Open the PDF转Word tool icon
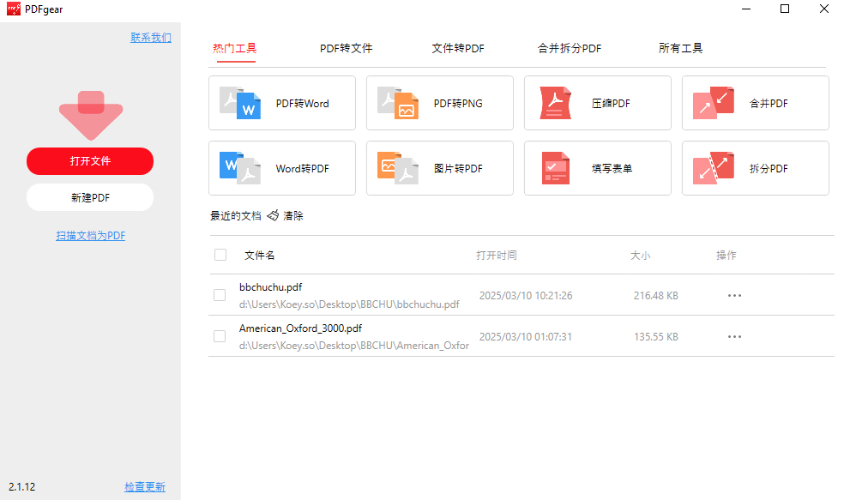The image size is (844, 500). click(240, 103)
